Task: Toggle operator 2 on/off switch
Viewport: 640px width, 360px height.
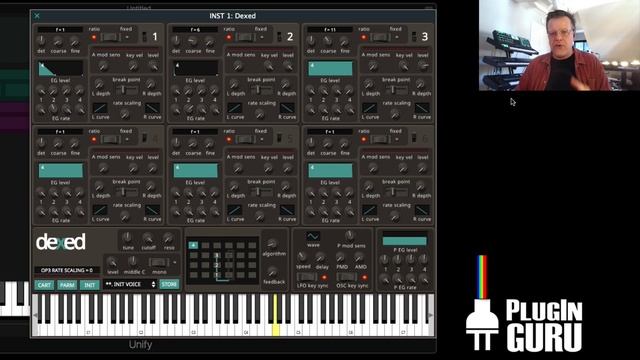Action: coord(279,37)
